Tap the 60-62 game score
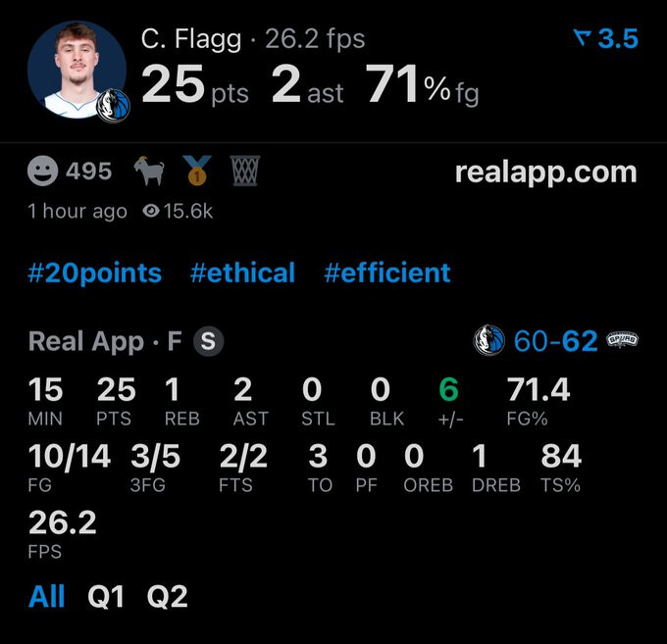 (x=556, y=341)
